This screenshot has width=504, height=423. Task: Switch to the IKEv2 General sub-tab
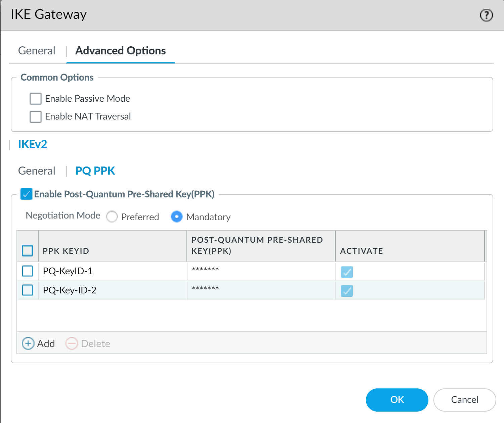pos(37,171)
